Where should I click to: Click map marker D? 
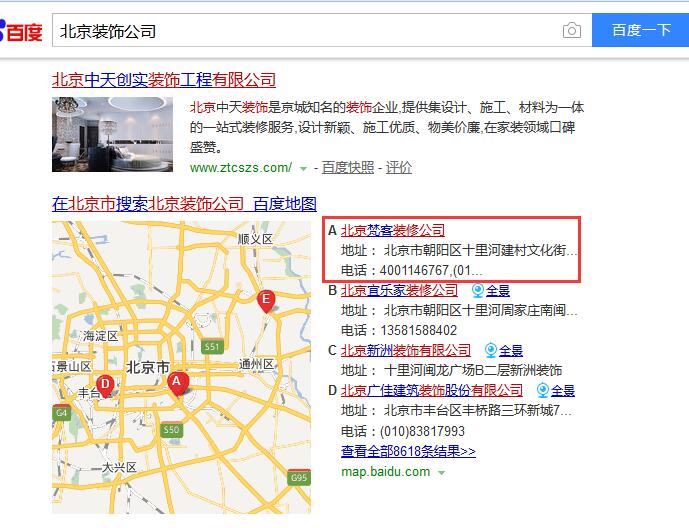[x=105, y=386]
